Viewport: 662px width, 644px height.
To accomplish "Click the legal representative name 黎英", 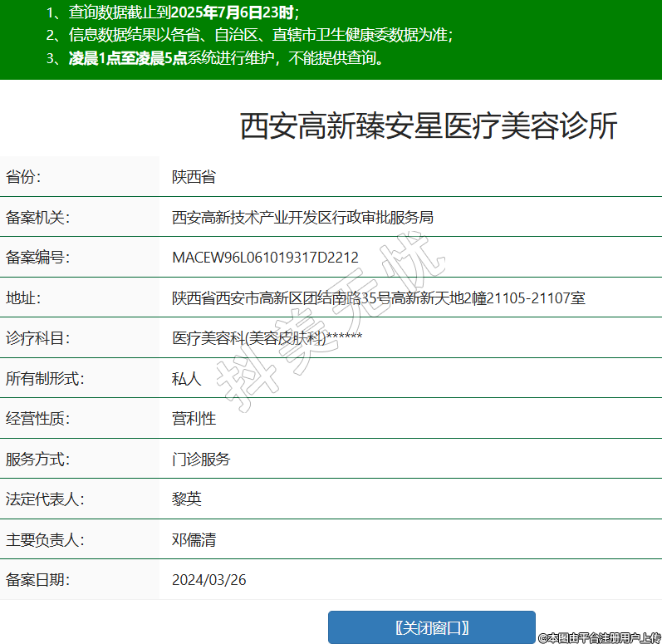I will [x=186, y=499].
